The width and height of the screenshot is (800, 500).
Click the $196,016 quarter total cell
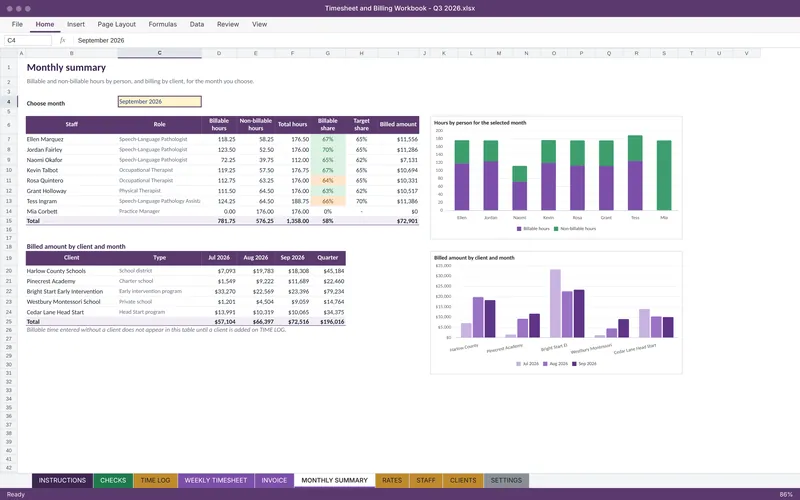(328, 321)
